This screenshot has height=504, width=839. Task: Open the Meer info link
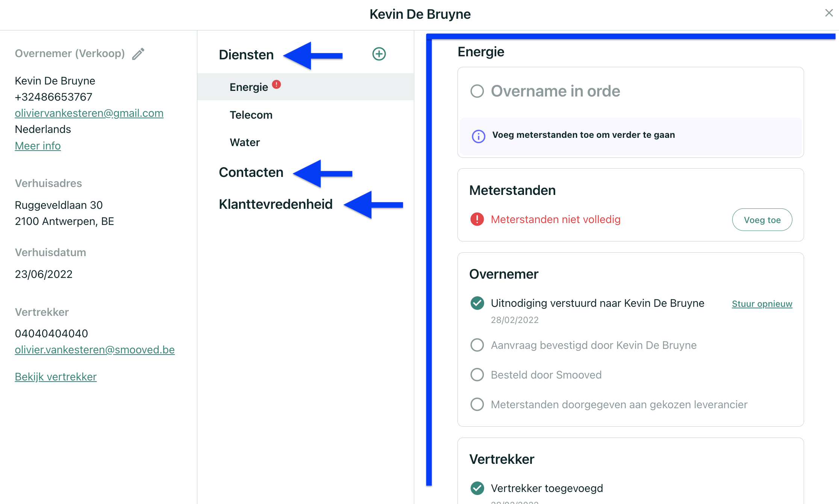[x=38, y=145]
